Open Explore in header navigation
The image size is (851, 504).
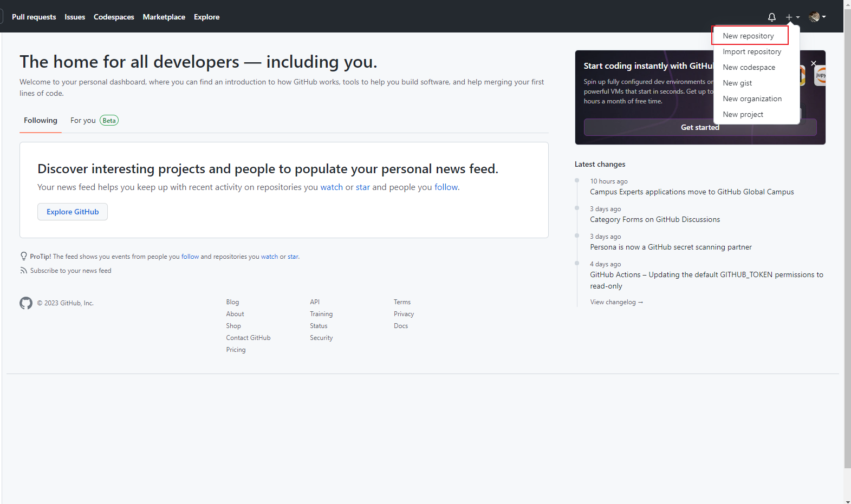(x=206, y=17)
